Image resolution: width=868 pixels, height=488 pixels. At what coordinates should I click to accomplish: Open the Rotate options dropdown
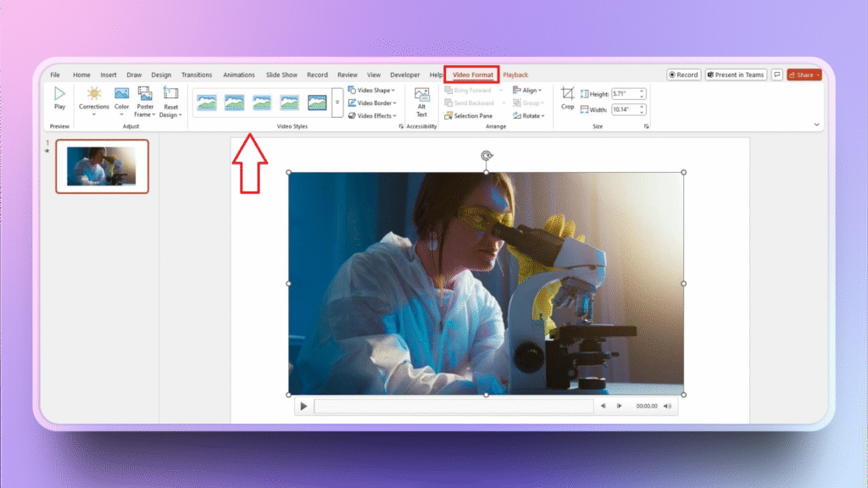point(529,115)
